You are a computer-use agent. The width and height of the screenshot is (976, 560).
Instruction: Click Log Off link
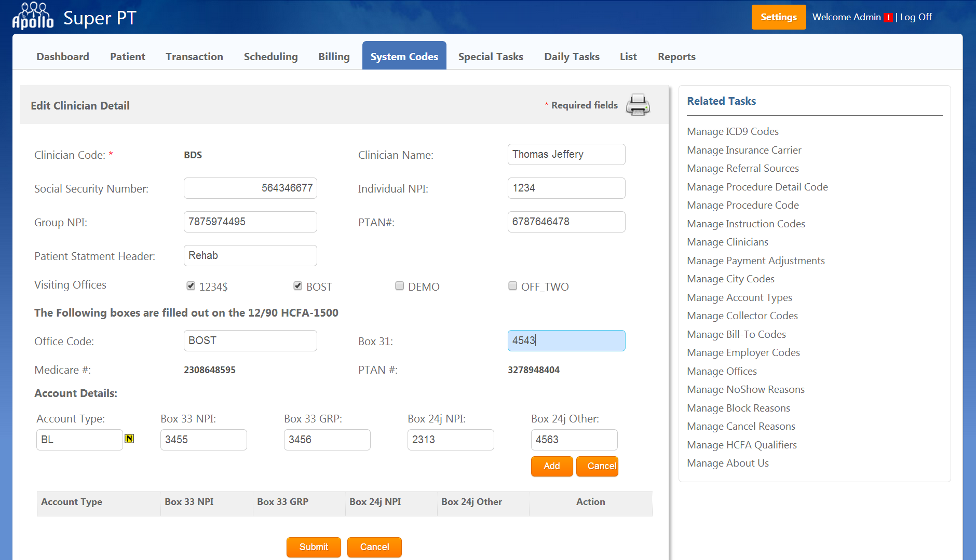click(916, 17)
